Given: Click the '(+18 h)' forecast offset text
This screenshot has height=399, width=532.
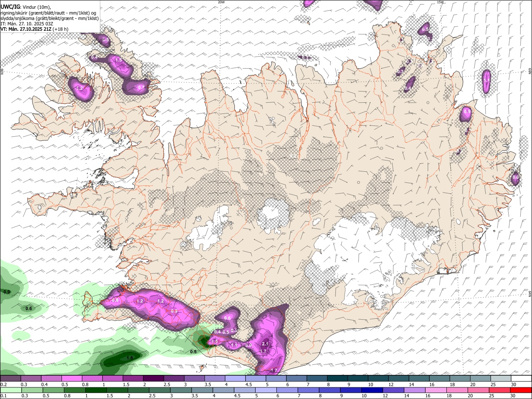Looking at the screenshot, I should click(x=61, y=29).
